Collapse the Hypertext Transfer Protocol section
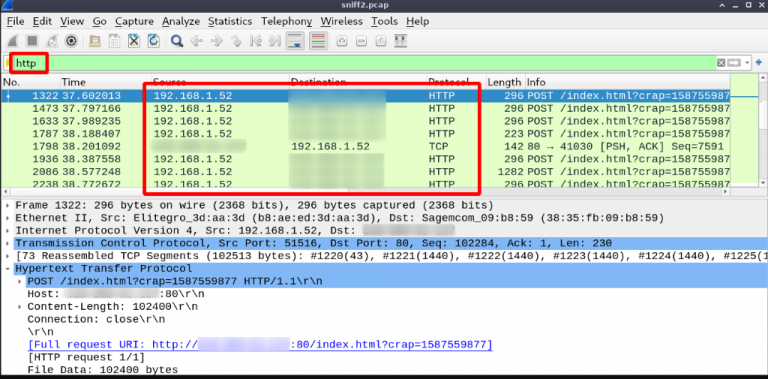The height and width of the screenshot is (379, 768). coord(7,269)
